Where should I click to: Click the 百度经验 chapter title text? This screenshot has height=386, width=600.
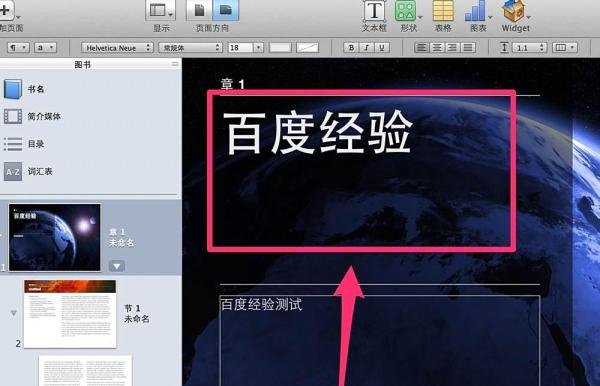point(317,132)
